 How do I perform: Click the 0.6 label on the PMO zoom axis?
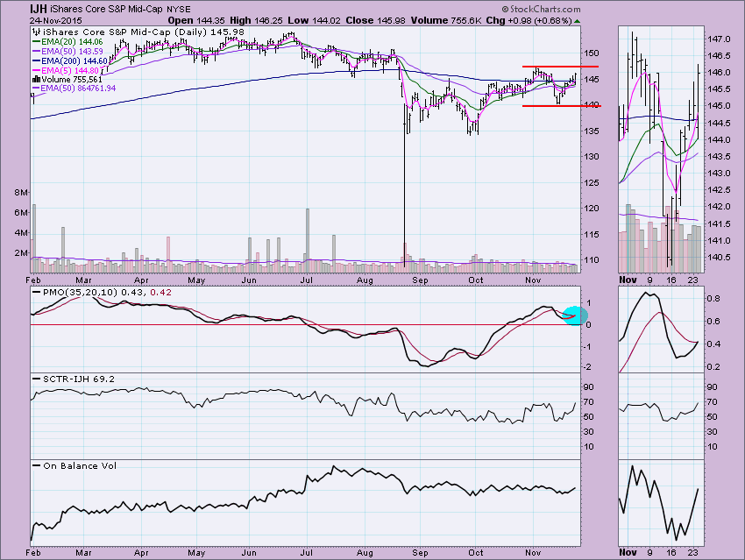coord(714,322)
